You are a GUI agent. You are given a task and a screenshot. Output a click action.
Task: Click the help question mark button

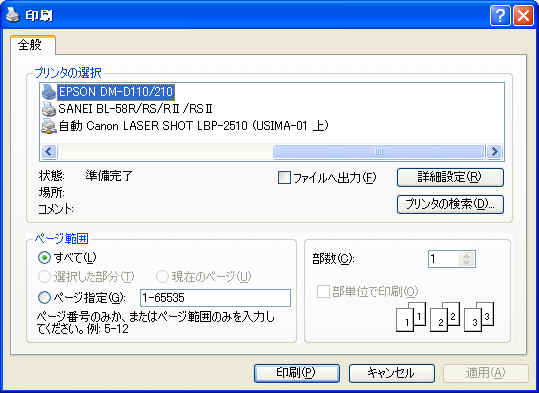pyautogui.click(x=500, y=15)
